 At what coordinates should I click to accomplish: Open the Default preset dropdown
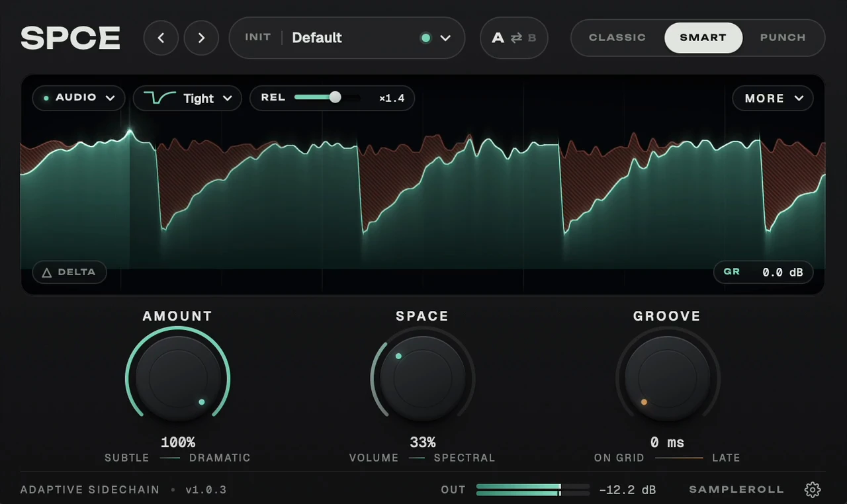click(x=347, y=38)
